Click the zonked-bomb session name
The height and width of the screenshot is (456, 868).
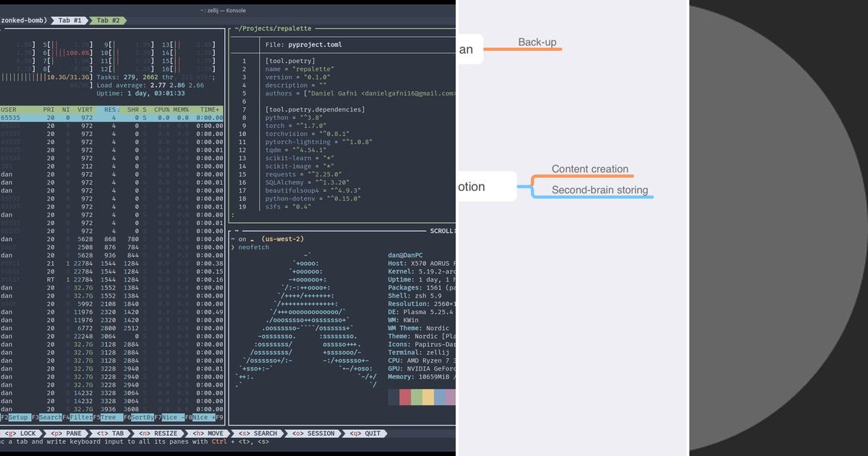pyautogui.click(x=23, y=20)
